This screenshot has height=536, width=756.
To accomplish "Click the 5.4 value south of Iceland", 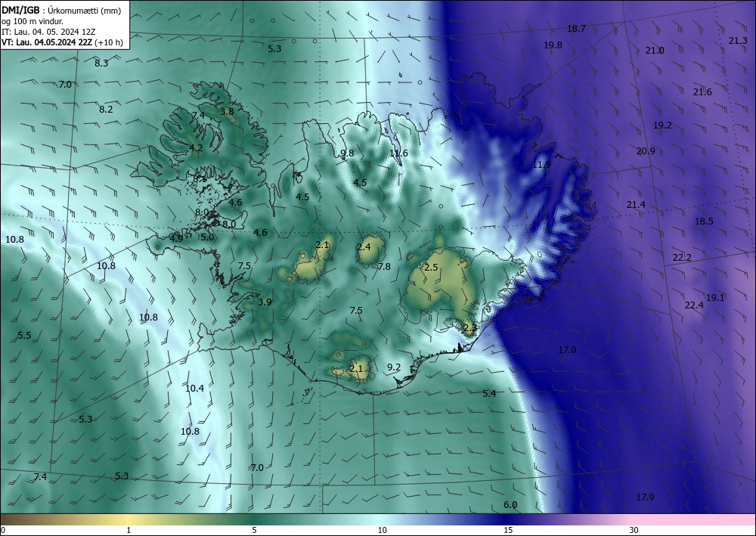I will 489,394.
